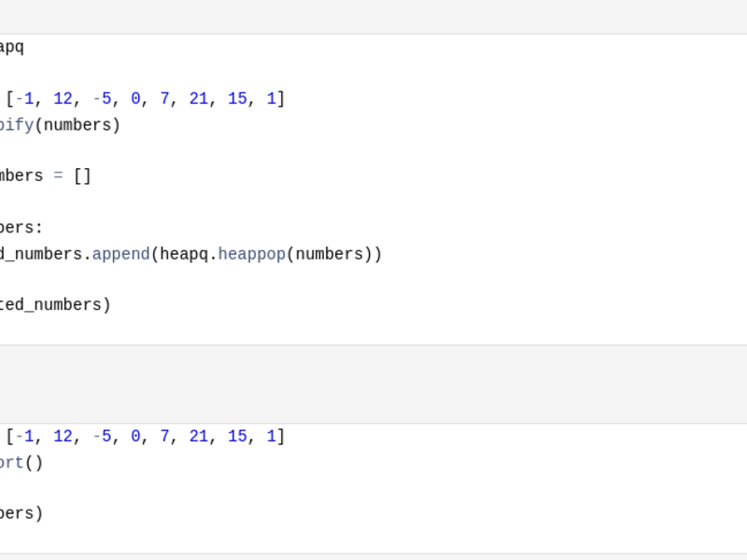Click the first cell's import line ending in apq
Image resolution: width=747 pixels, height=560 pixels.
point(12,48)
